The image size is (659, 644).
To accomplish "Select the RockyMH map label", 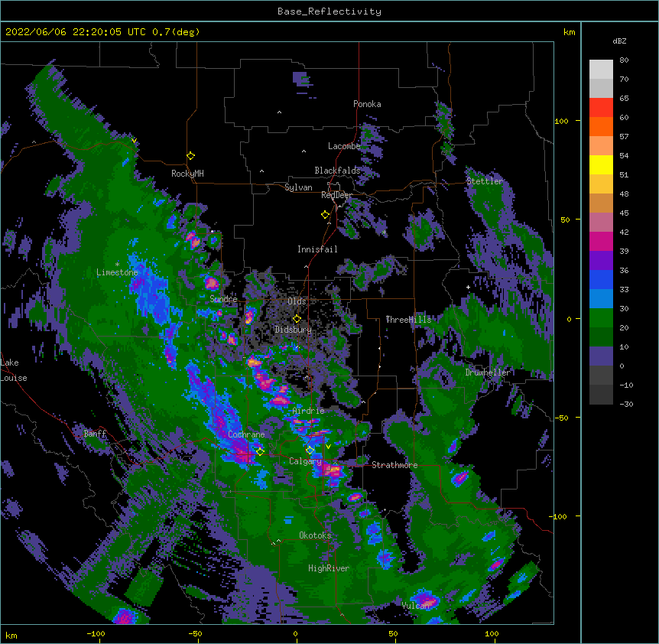I will click(187, 174).
